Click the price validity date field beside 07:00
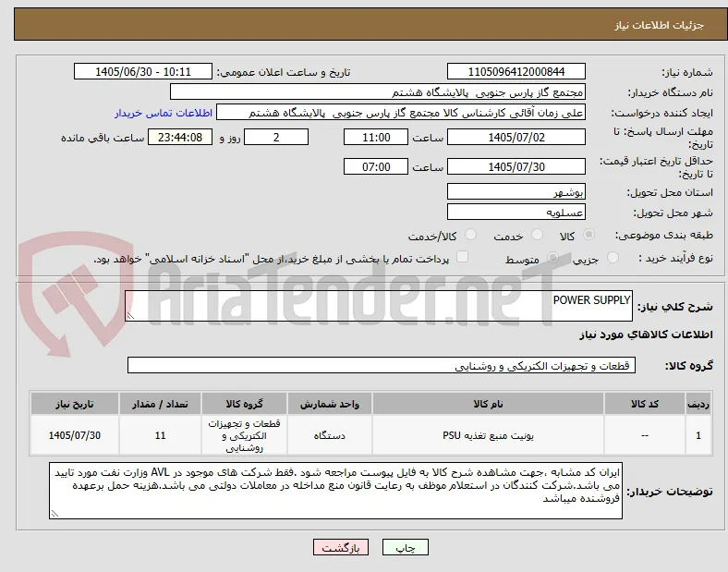 pos(516,166)
